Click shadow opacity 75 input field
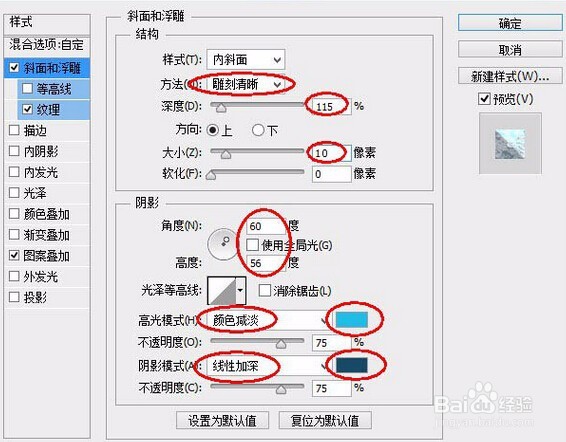The width and height of the screenshot is (566, 442). tap(331, 388)
